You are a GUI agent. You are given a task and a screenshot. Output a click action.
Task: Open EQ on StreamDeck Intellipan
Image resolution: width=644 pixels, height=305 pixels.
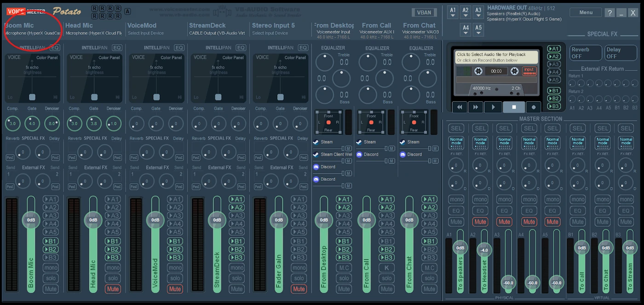click(x=241, y=47)
